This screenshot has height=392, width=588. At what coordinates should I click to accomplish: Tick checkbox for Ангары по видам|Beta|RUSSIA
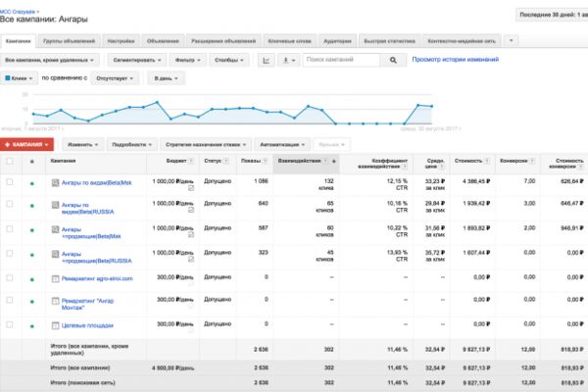tap(10, 204)
